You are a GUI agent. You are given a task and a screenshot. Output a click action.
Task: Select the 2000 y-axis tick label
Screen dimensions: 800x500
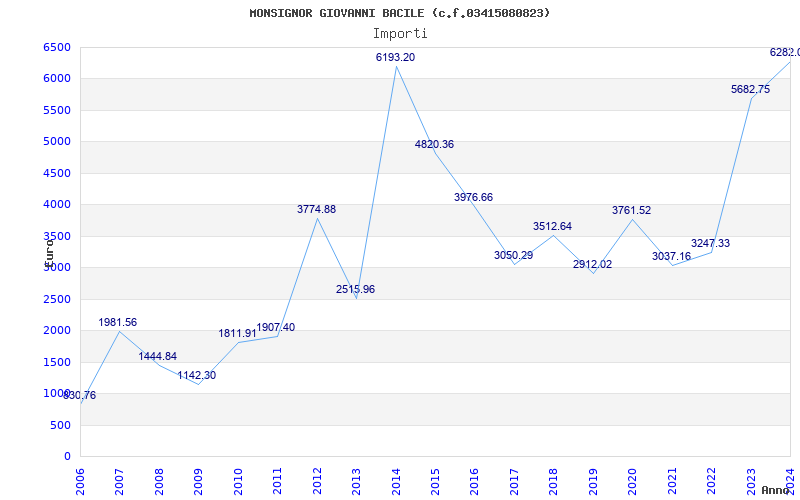coord(57,330)
